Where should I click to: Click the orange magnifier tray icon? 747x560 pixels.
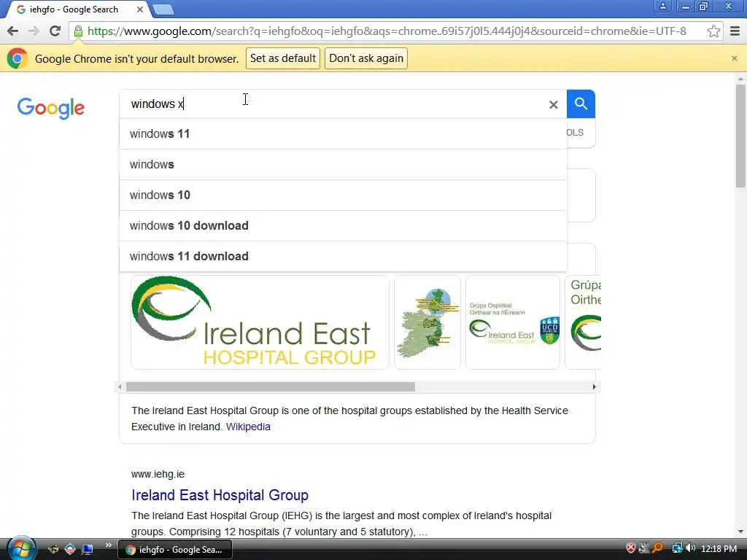point(658,548)
